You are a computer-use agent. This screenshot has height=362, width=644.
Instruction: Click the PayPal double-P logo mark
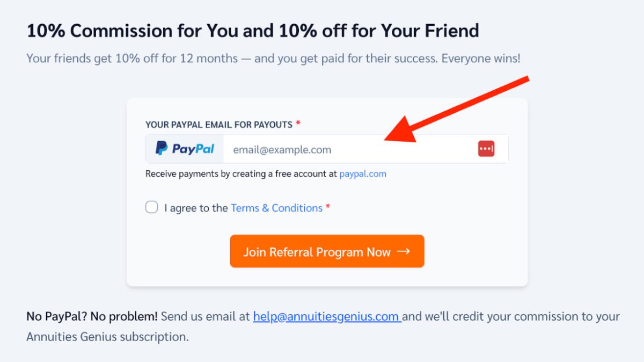tap(162, 148)
